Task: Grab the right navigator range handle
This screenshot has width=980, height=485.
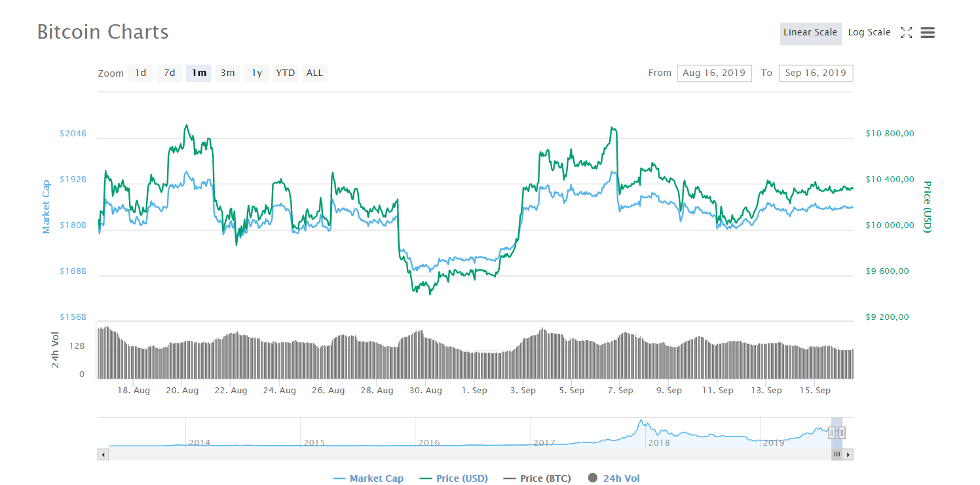Action: pos(842,433)
